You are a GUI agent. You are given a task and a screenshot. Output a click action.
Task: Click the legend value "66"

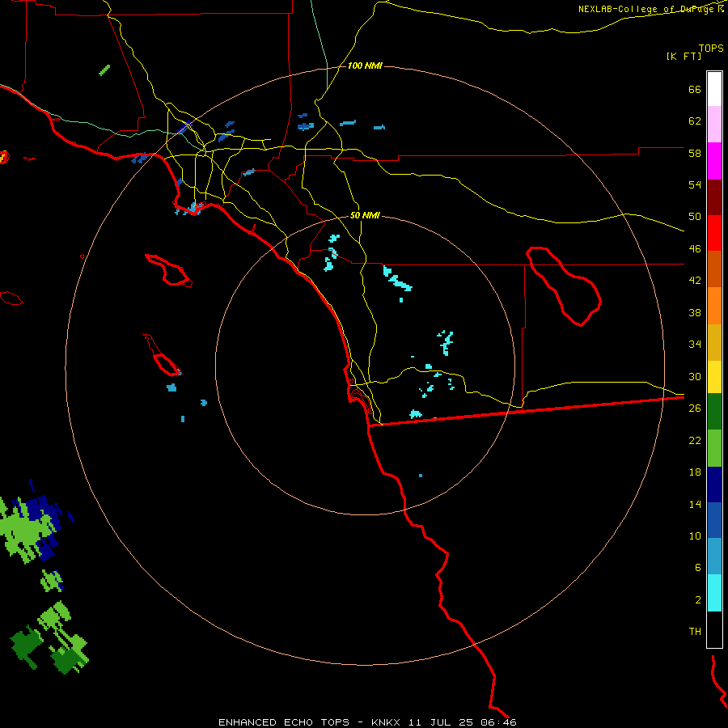695,89
